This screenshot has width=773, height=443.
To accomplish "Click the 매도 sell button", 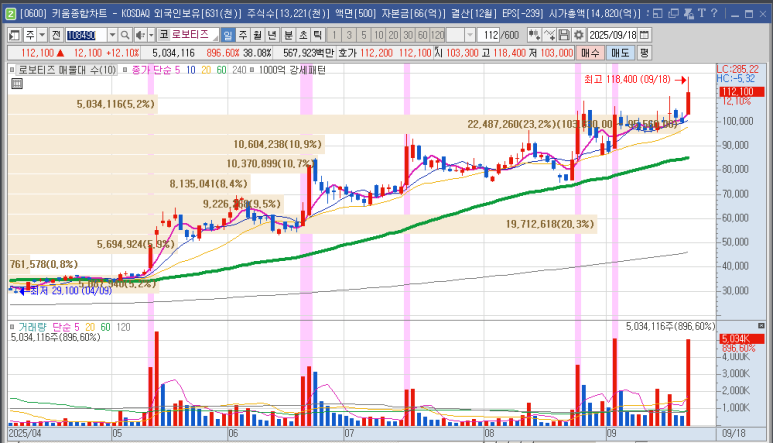I will tap(620, 53).
